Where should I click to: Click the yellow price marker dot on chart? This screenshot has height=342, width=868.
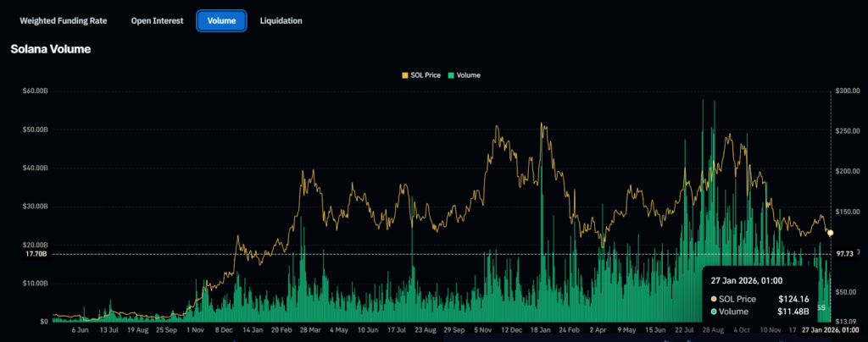(x=830, y=233)
